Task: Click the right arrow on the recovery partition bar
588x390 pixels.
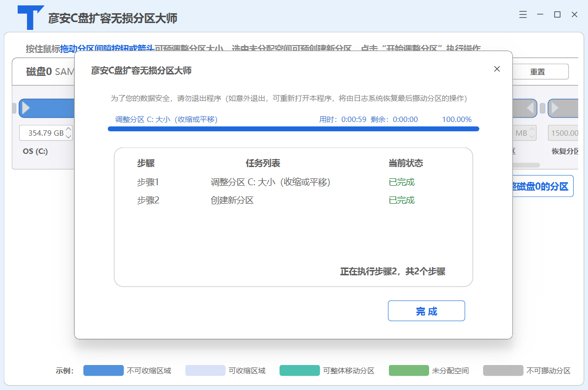Action: pos(555,108)
